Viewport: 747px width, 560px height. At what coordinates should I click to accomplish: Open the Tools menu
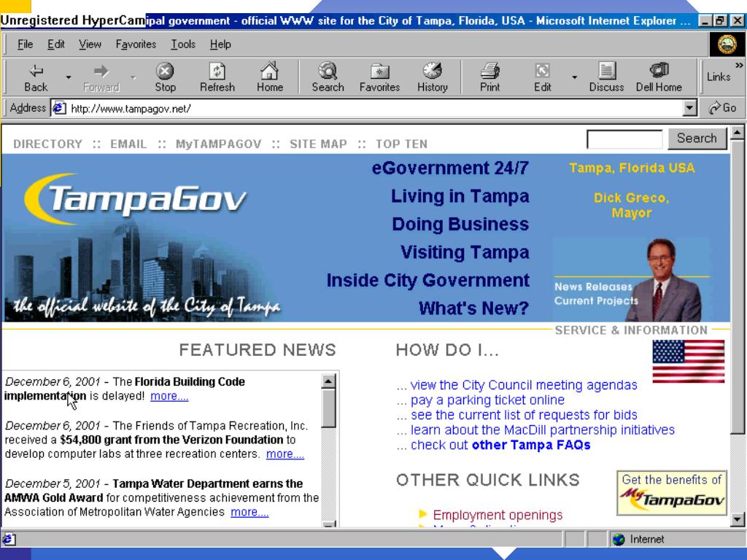click(183, 44)
